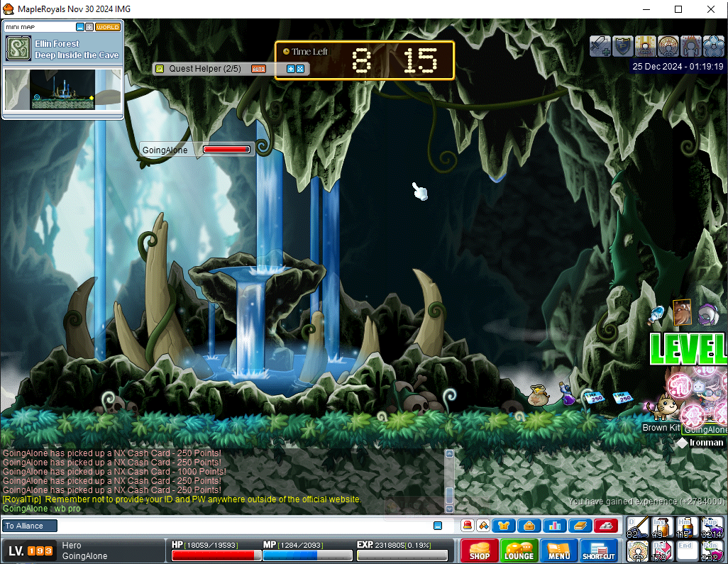This screenshot has width=728, height=564.
Task: Toggle Quest Helper AUTO mode
Action: (x=258, y=69)
